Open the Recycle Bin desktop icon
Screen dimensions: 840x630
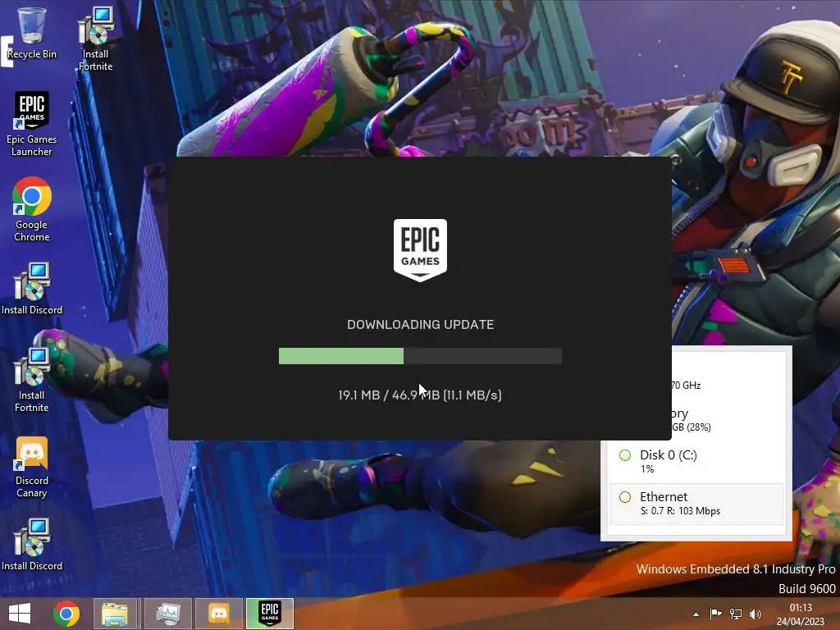click(x=32, y=32)
